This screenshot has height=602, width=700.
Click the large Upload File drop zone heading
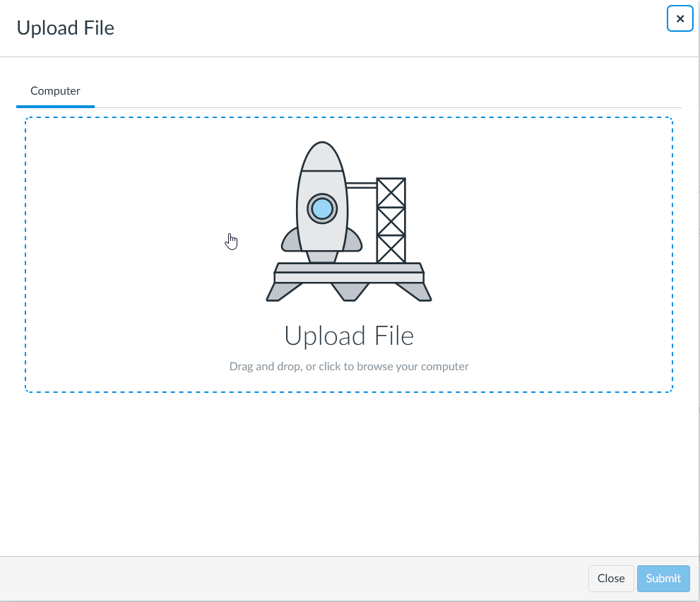(x=349, y=336)
